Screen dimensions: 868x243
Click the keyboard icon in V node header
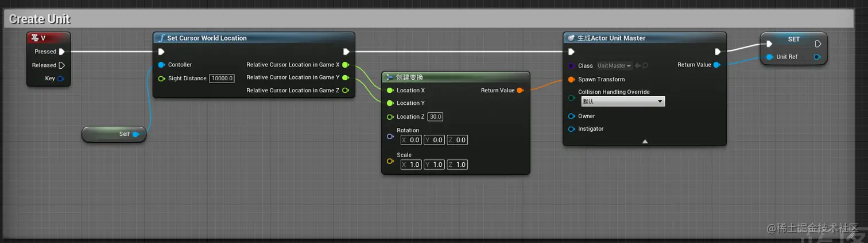click(34, 38)
